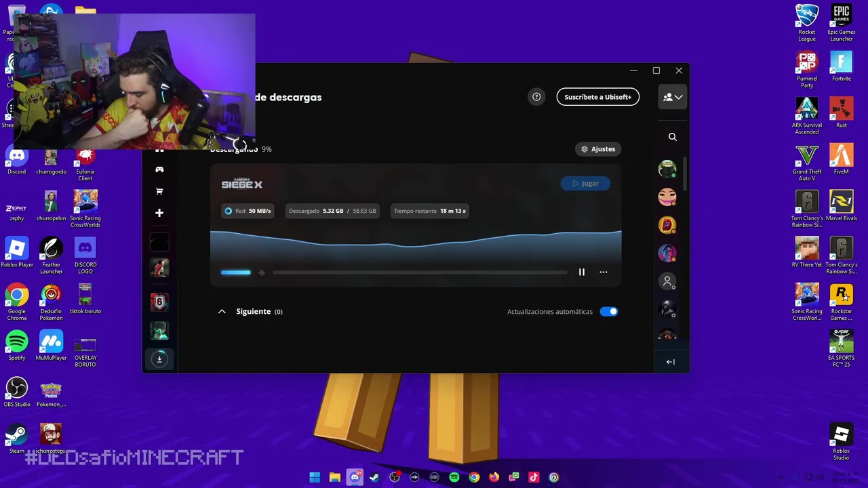Open Marvel Rivals desktop icon
Screen dimensions: 868x488
[x=842, y=205]
